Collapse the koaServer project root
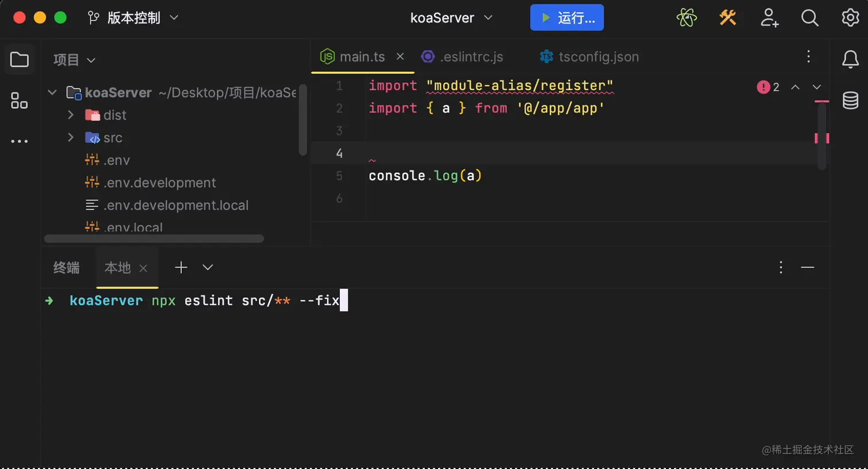 point(52,92)
